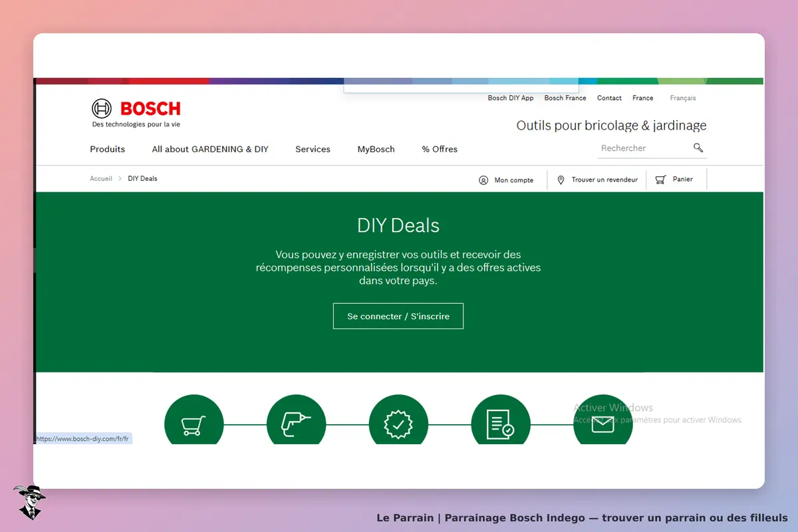Open the % Offres menu
The width and height of the screenshot is (798, 532).
[x=440, y=149]
